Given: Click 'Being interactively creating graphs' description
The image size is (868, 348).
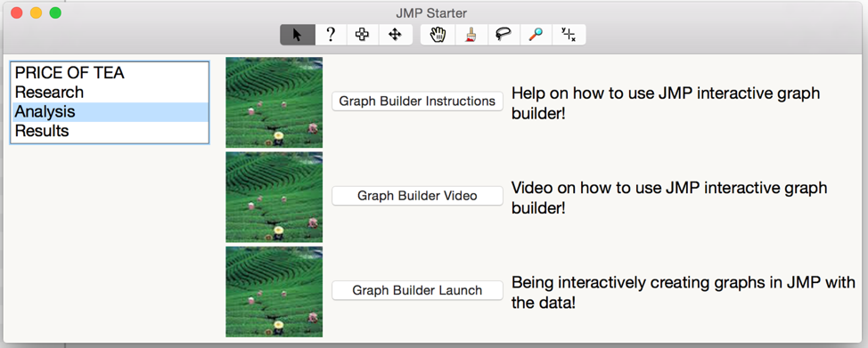Looking at the screenshot, I should tap(684, 292).
